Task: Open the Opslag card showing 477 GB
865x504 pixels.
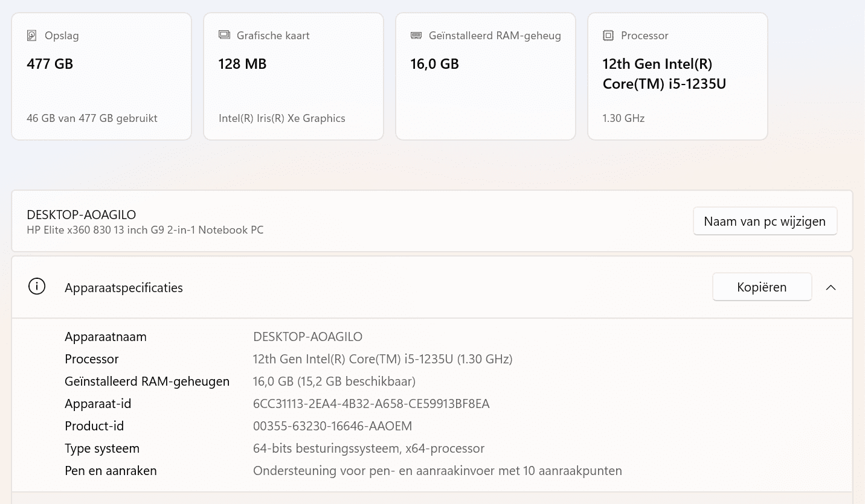Action: [x=101, y=76]
